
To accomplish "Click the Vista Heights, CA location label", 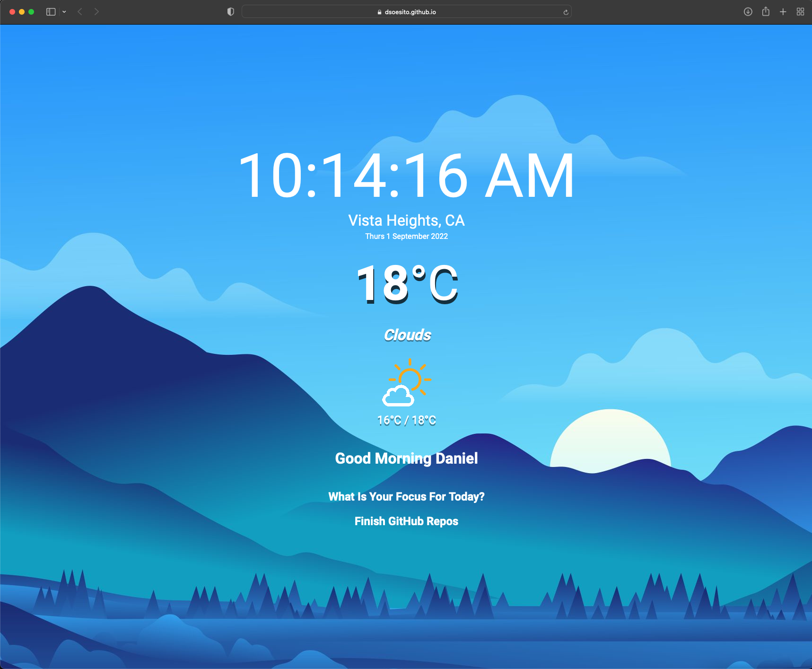I will point(406,220).
